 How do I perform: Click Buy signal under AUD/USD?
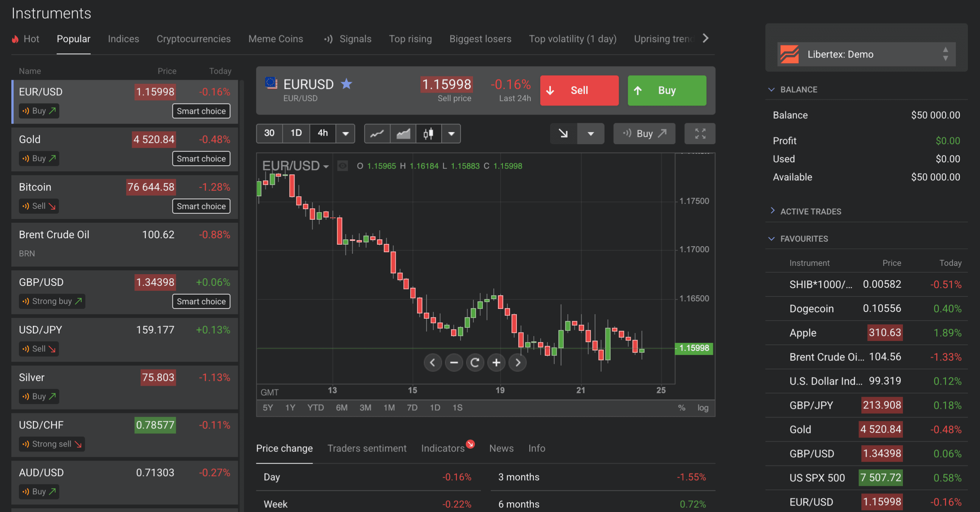[x=39, y=492]
